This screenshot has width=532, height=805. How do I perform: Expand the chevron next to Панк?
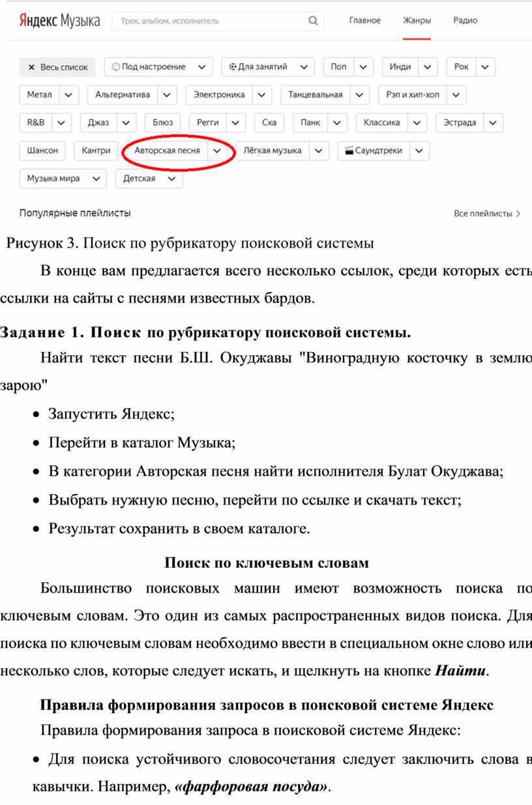tap(337, 123)
